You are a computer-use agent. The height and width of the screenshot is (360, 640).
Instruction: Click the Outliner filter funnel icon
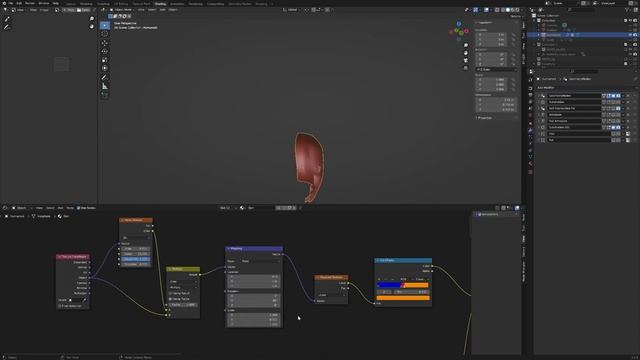click(627, 10)
